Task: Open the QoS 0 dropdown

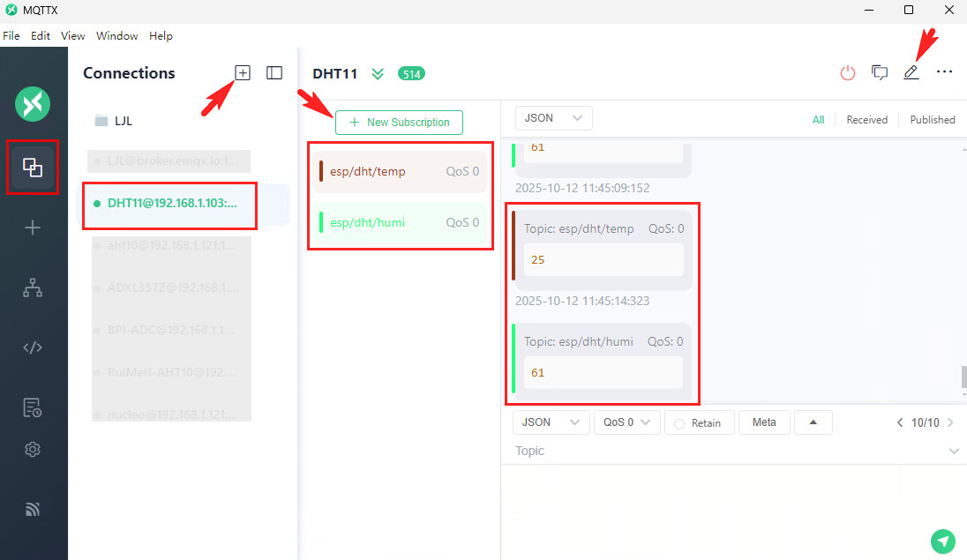Action: pos(626,422)
